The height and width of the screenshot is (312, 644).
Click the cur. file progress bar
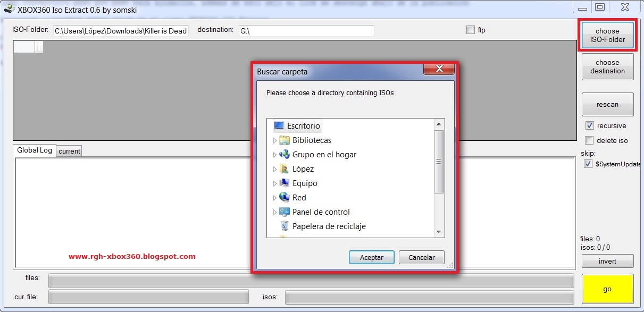tap(148, 297)
